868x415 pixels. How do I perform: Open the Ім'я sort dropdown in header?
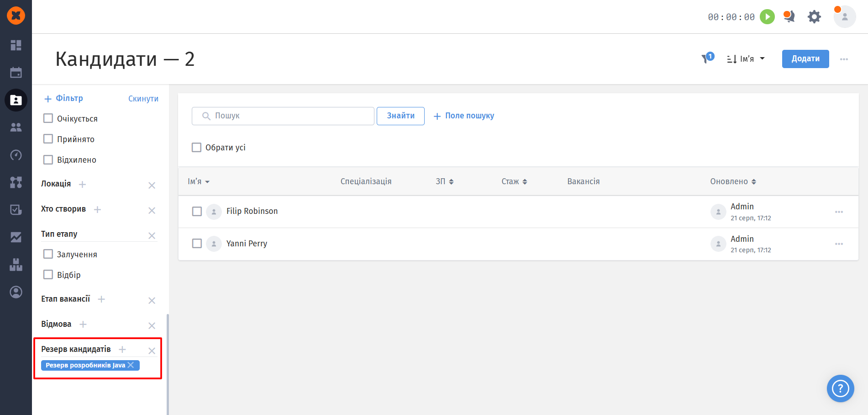point(746,59)
